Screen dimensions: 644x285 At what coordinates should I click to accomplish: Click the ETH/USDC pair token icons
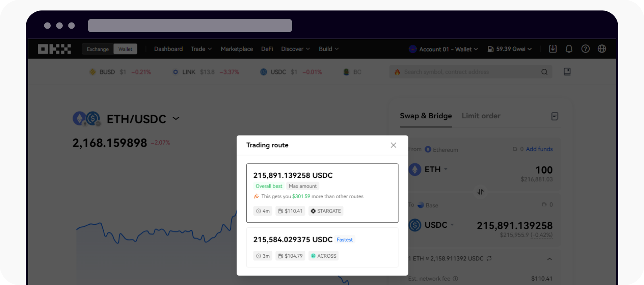point(87,119)
